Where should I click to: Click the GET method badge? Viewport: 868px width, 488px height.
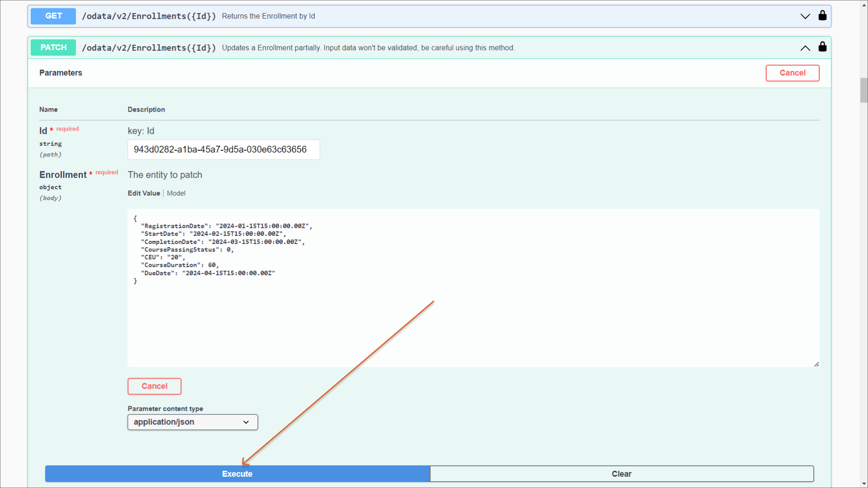coord(53,16)
